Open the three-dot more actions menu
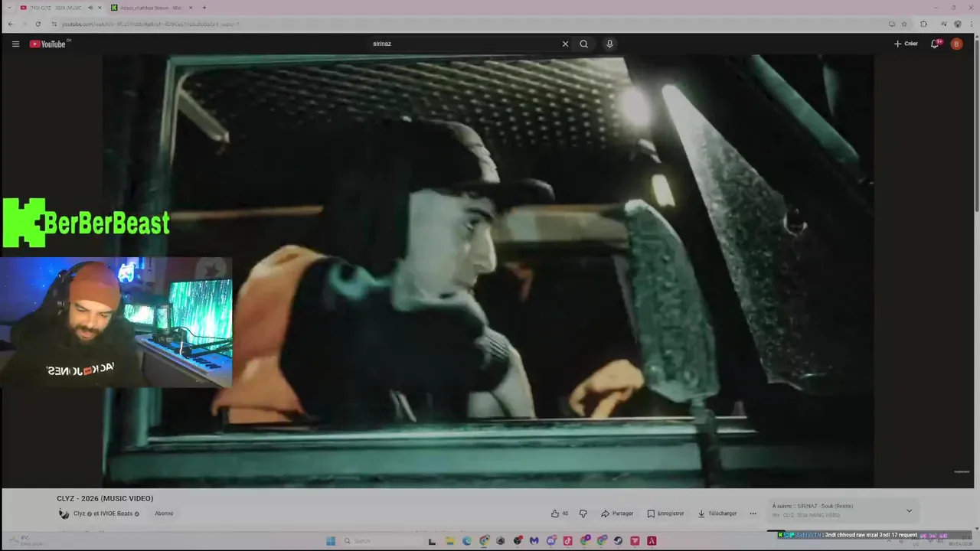This screenshot has width=980, height=551. [753, 514]
